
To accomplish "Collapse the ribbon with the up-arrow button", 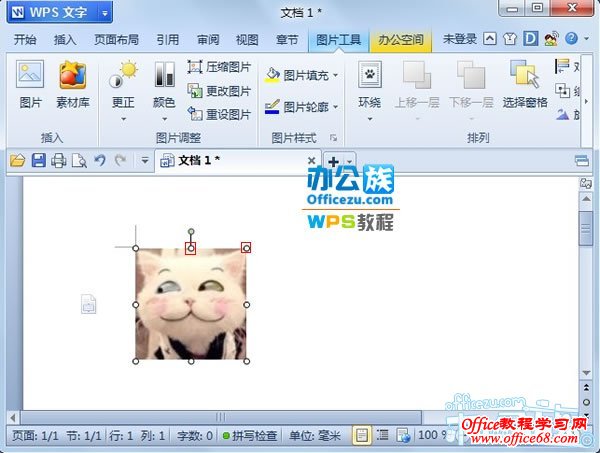I will tap(489, 39).
